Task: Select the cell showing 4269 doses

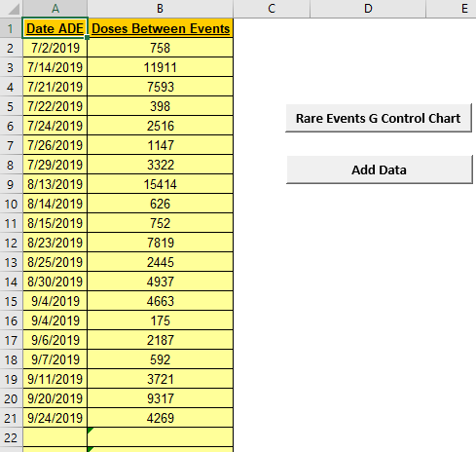Action: point(161,418)
